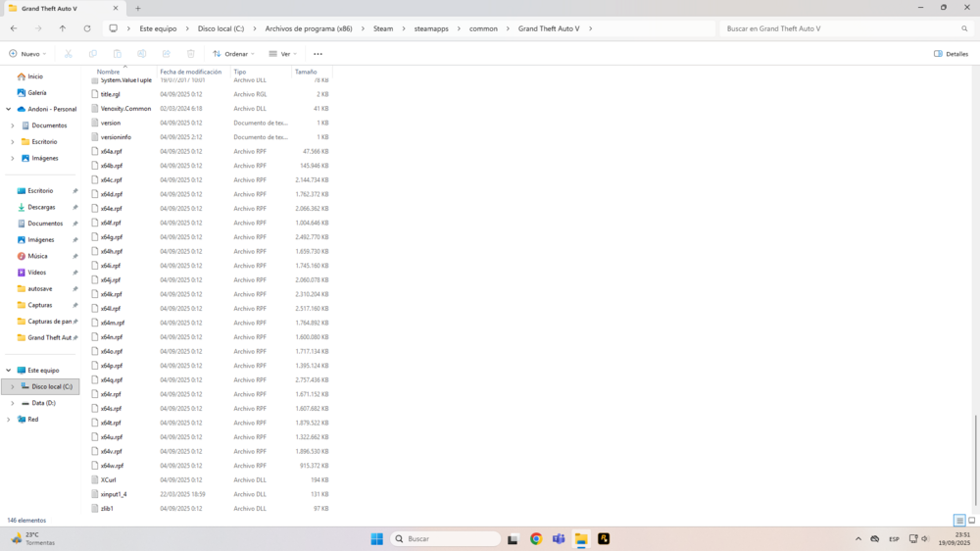Open Galería in navigation pane
980x551 pixels.
pos(37,92)
